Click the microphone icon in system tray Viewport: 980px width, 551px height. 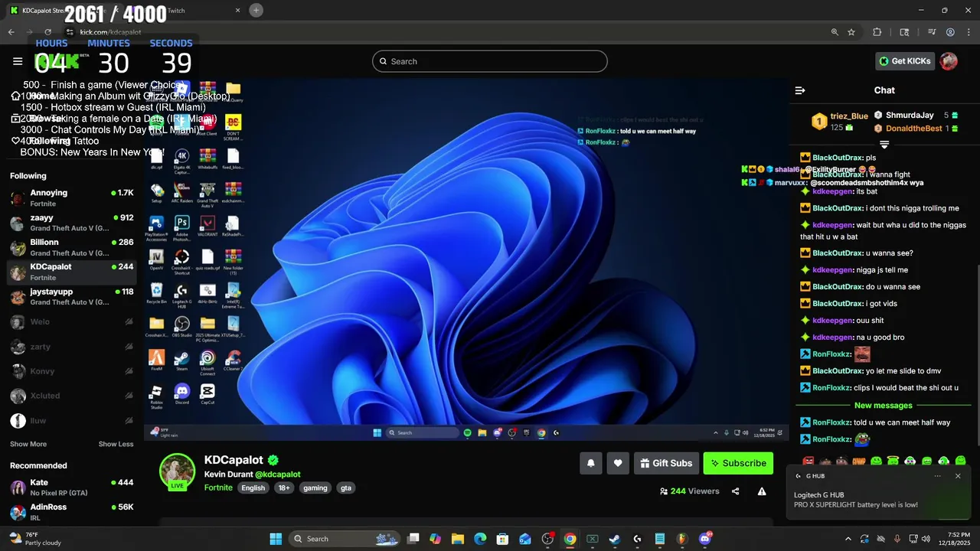897,539
